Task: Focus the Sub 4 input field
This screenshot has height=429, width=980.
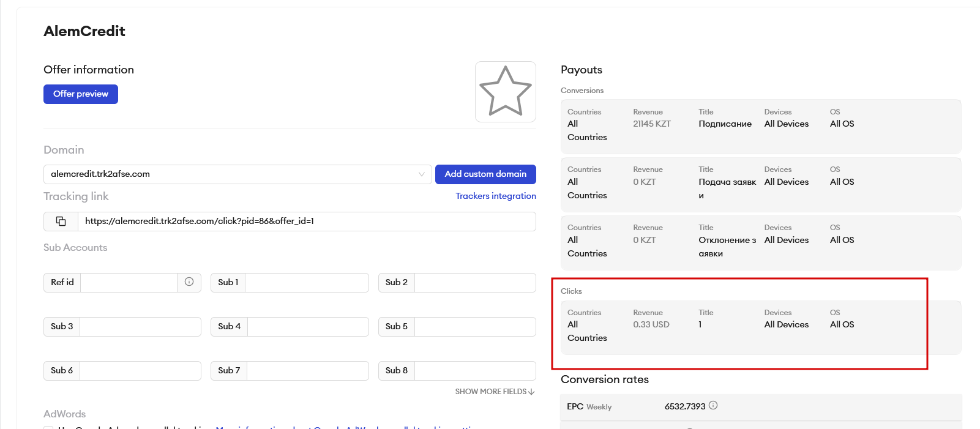Action: pyautogui.click(x=308, y=327)
